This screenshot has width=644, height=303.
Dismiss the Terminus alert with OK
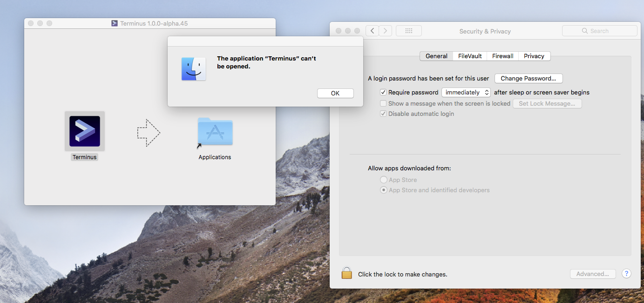coord(335,93)
